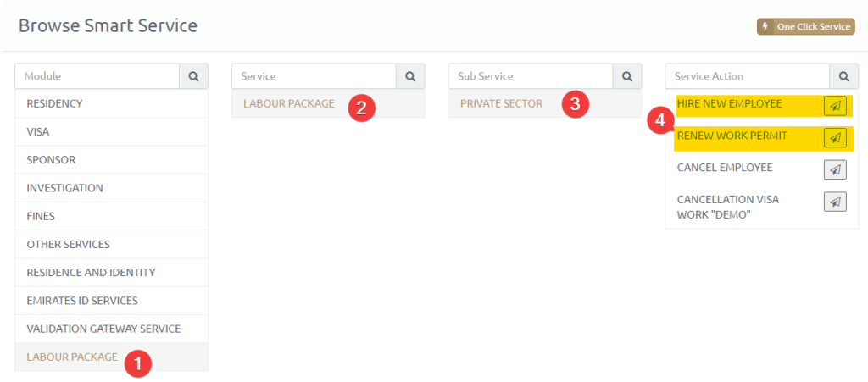Focus the Module search input field

97,76
